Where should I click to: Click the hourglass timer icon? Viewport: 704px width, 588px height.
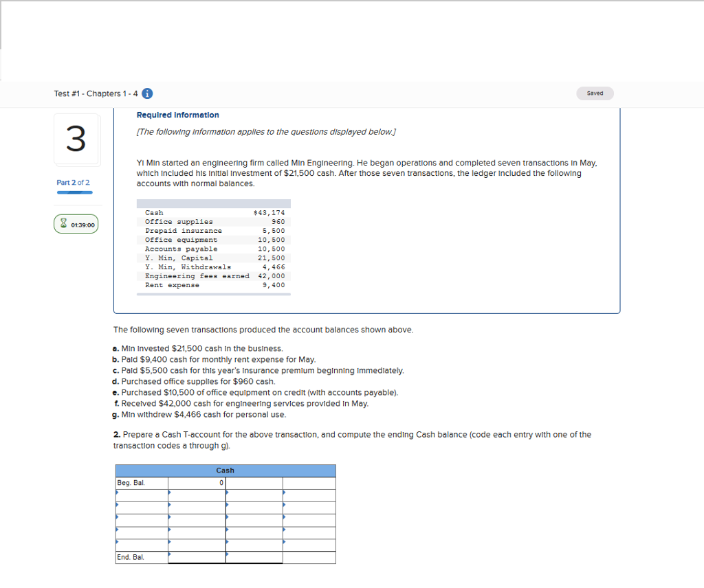tap(64, 223)
